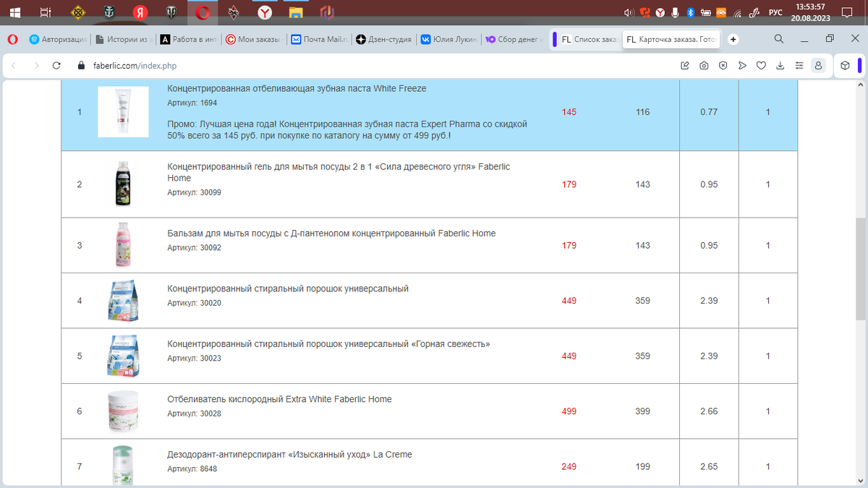Click the Промо toothpaste discount description
The height and width of the screenshot is (488, 868).
point(347,130)
